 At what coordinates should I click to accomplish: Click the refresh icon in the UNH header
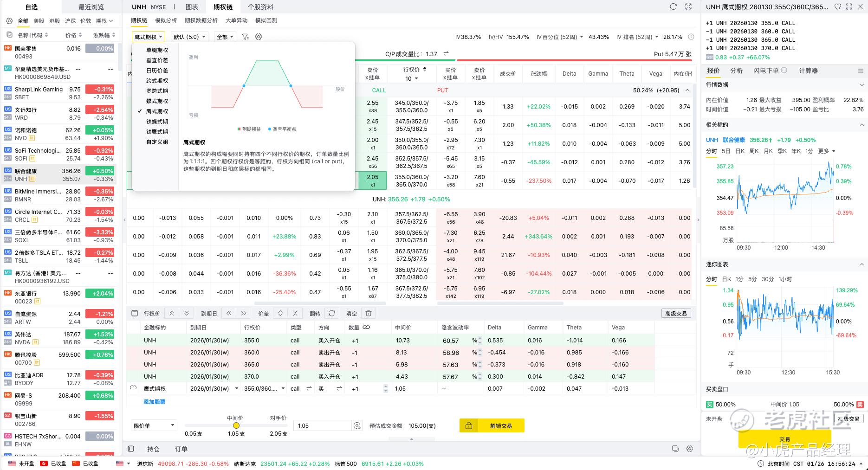tap(674, 6)
